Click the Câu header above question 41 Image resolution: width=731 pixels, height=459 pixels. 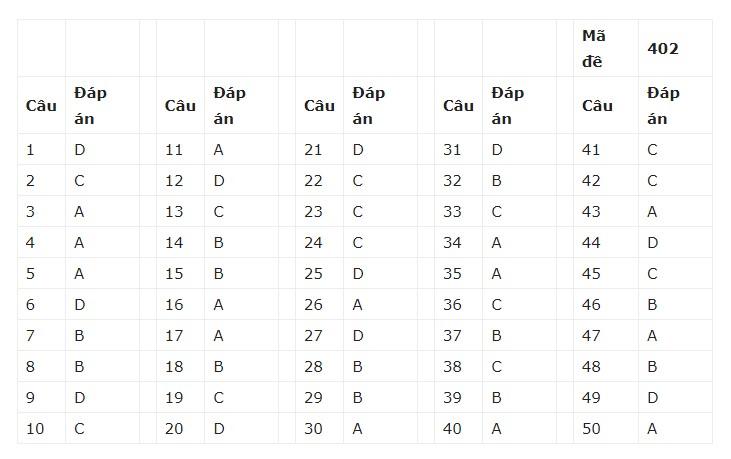coord(597,105)
